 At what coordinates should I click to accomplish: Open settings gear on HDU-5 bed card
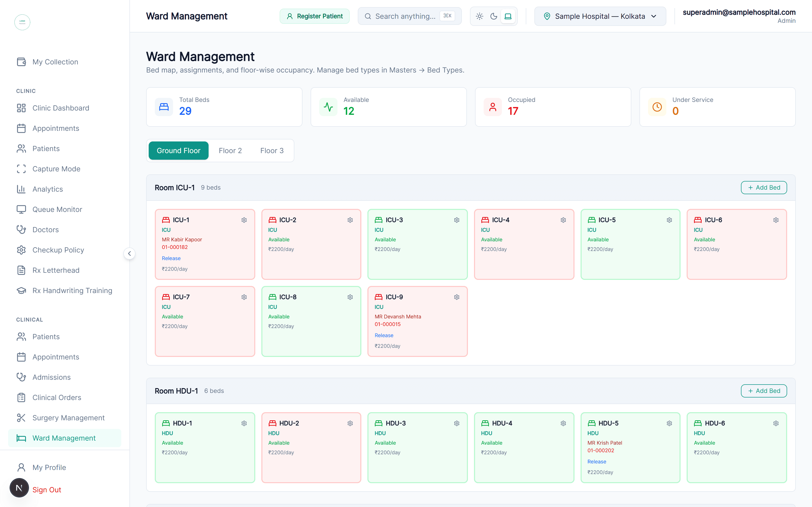click(x=669, y=423)
